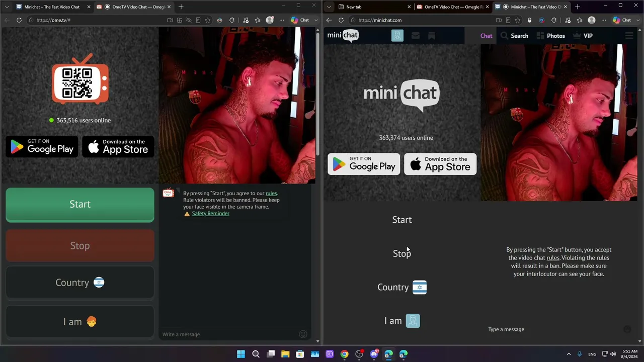This screenshot has height=362, width=644.
Task: Open Photos in the Minichat header
Action: coord(550,36)
